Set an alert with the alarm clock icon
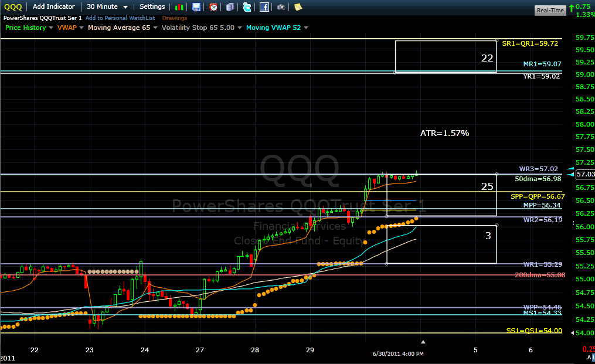 tap(213, 7)
